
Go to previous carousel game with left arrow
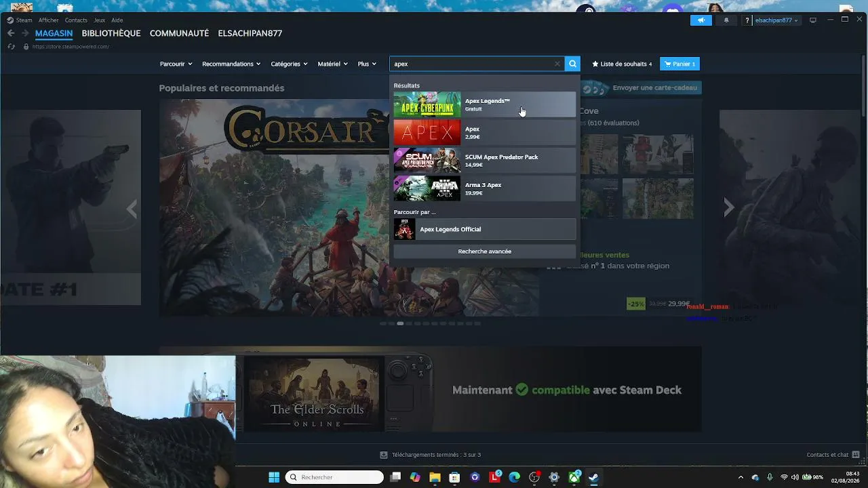(x=132, y=209)
